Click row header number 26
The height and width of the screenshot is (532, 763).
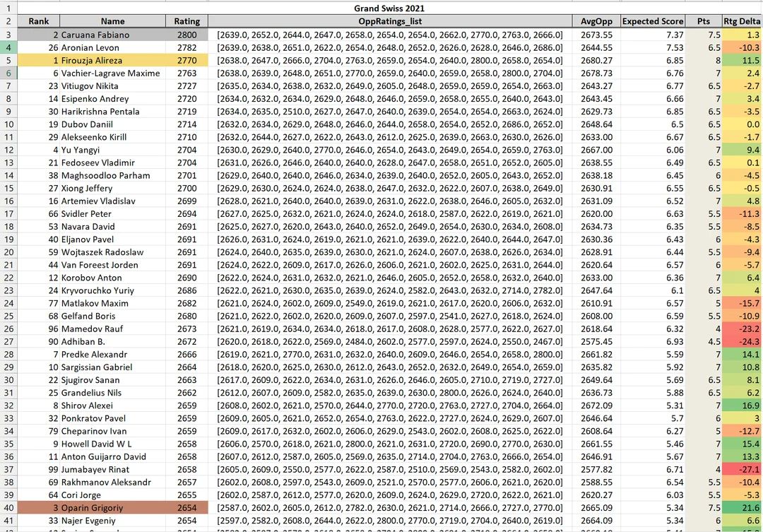8,329
